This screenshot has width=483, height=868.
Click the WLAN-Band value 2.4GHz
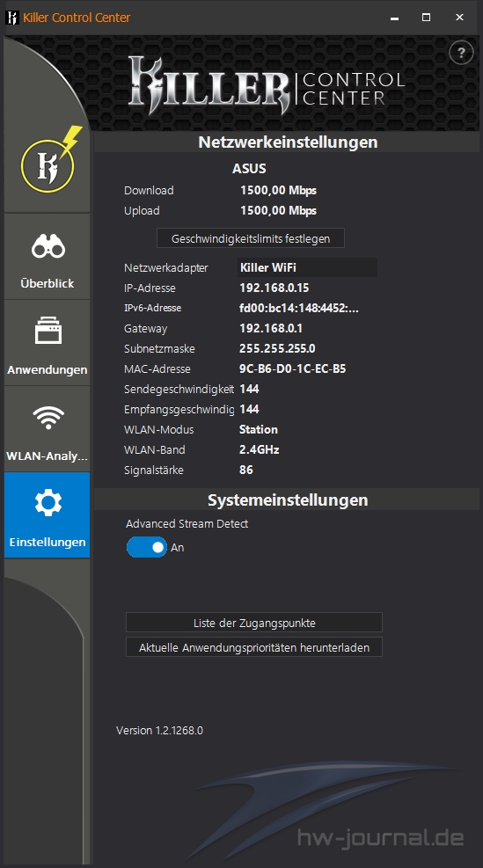(x=260, y=449)
